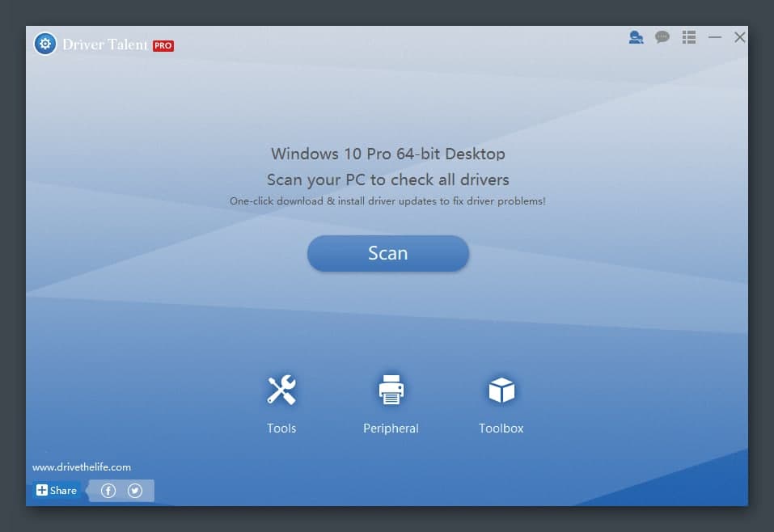This screenshot has width=774, height=532.
Task: Visit www.drivethelife.com link
Action: tap(82, 467)
